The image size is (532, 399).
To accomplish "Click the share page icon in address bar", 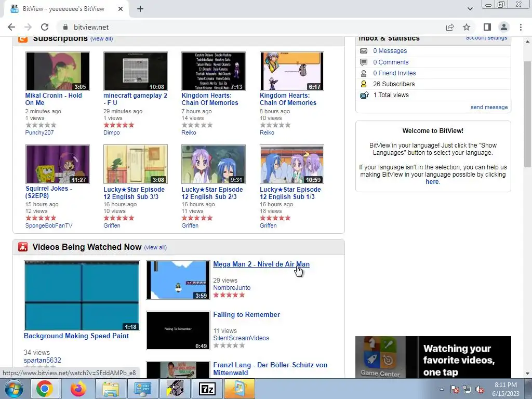I will [x=450, y=27].
